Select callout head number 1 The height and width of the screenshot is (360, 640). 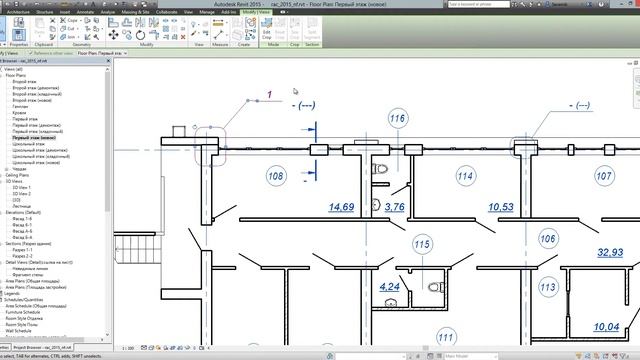pyautogui.click(x=269, y=95)
